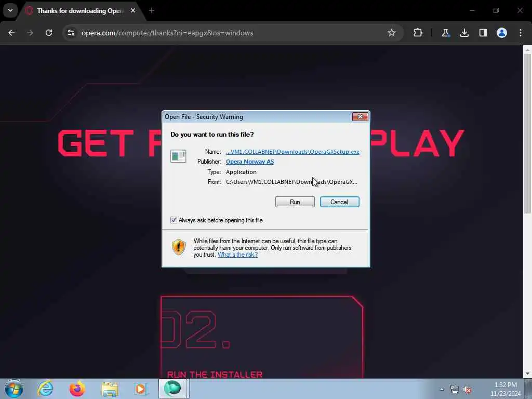Click the scrollbar up arrow
This screenshot has height=399, width=532.
click(x=527, y=50)
